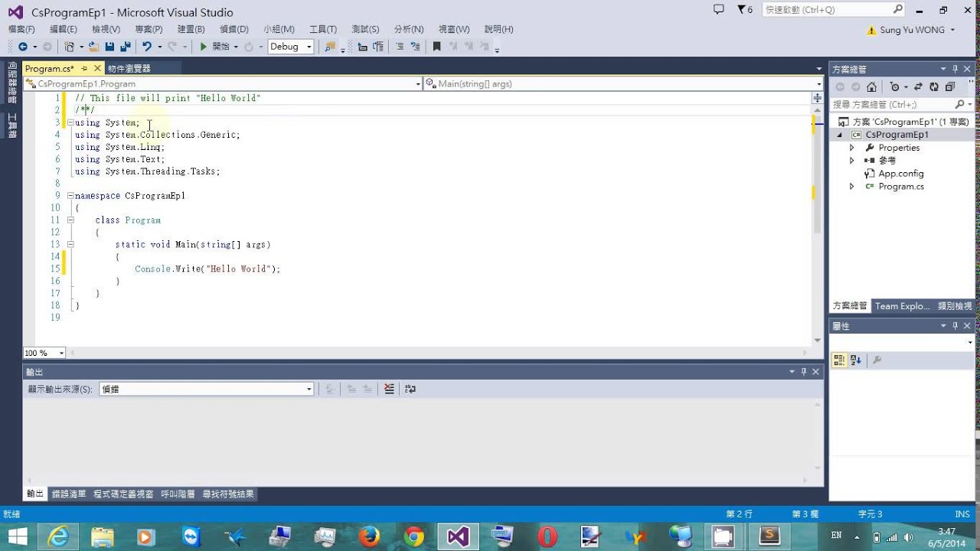Toggle pin on the Program.cs tab
Screen dimensions: 980x551
tap(85, 69)
